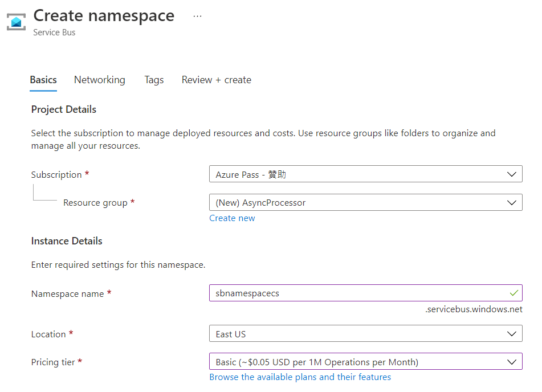Expand the Location dropdown showing East US

[x=365, y=334]
